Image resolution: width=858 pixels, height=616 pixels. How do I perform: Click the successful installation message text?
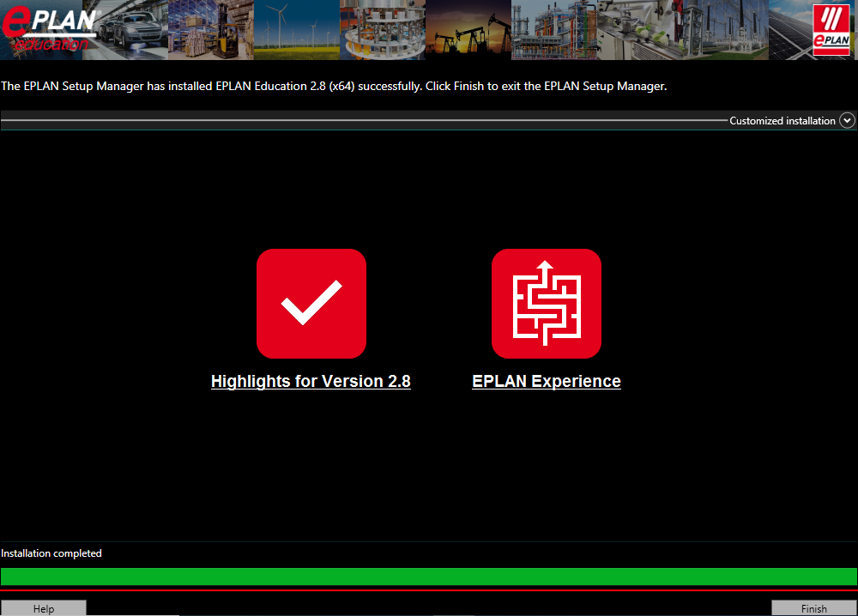(x=334, y=86)
